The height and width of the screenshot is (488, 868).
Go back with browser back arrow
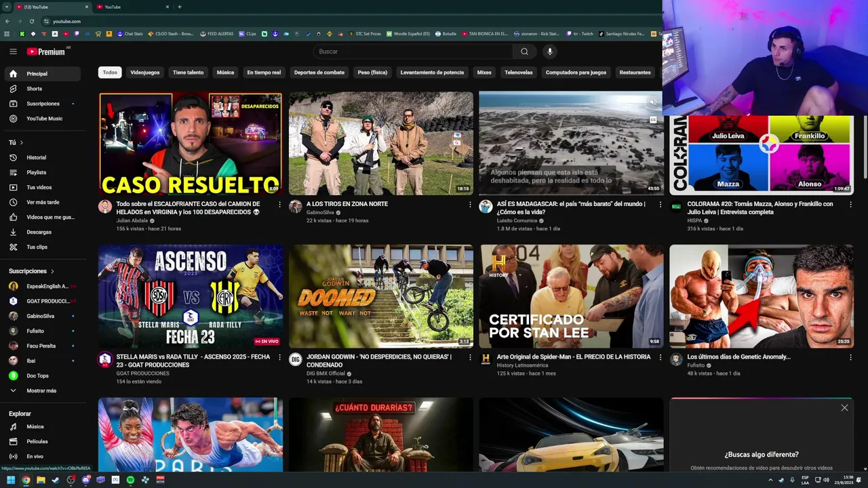(x=7, y=21)
